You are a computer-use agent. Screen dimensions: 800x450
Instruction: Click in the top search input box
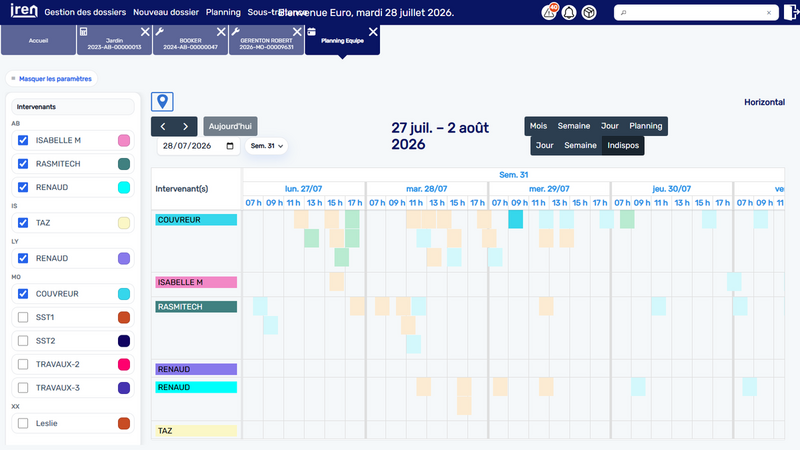click(694, 13)
